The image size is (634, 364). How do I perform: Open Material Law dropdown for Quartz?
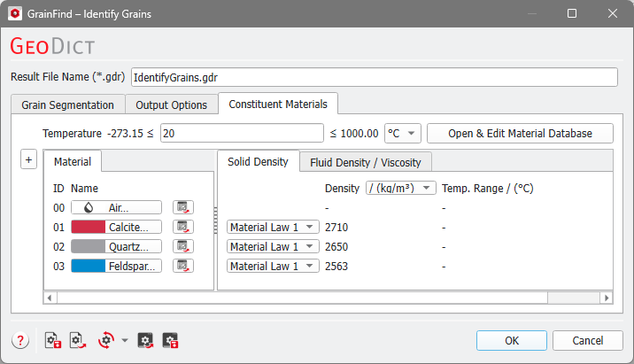tap(273, 246)
